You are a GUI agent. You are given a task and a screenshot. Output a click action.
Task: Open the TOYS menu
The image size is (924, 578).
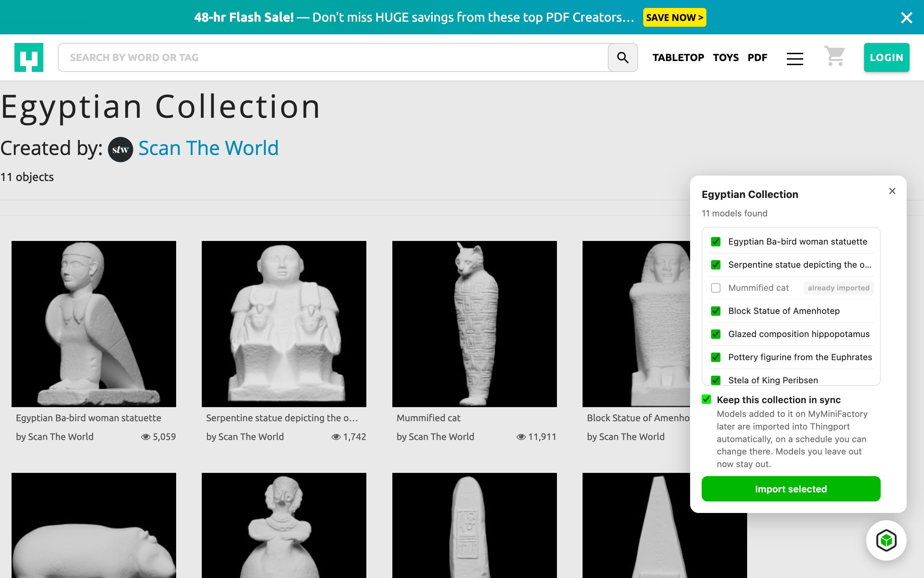(x=725, y=58)
